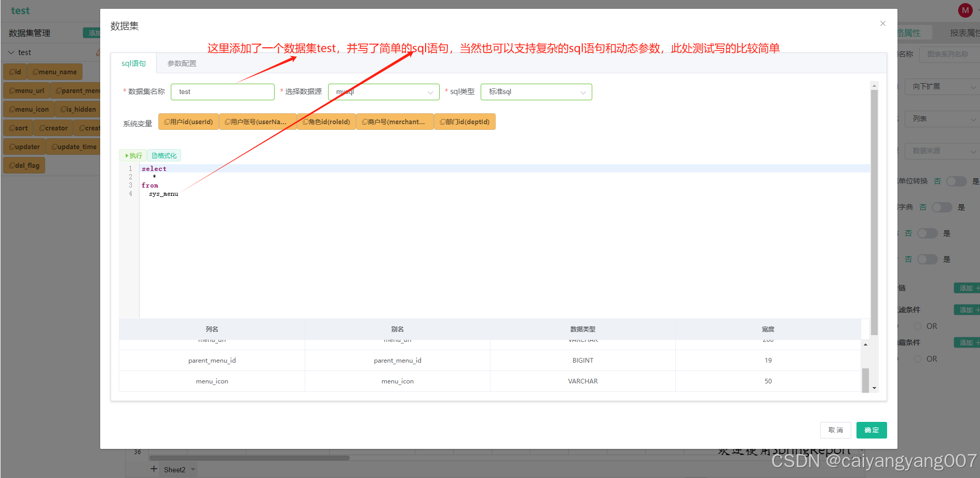The width and height of the screenshot is (980, 478).
Task: Click the pencil icon to edit test dataset
Action: click(x=99, y=52)
